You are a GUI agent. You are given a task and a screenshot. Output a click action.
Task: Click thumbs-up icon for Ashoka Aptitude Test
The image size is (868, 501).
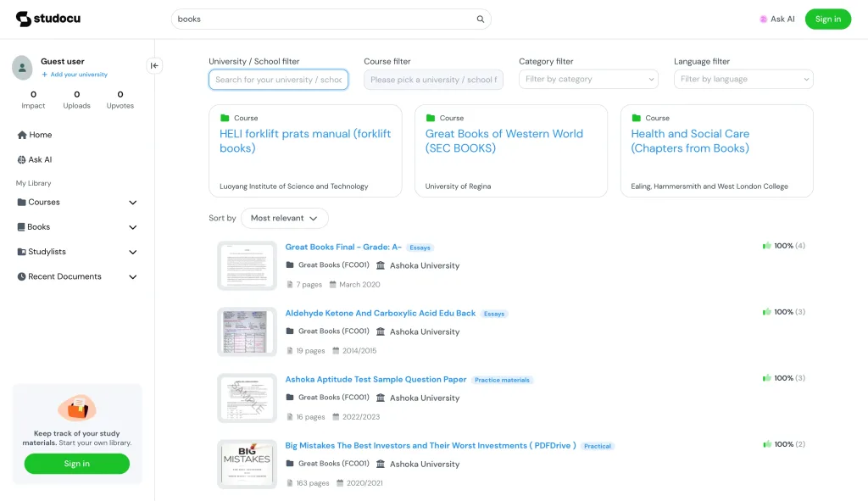click(766, 378)
